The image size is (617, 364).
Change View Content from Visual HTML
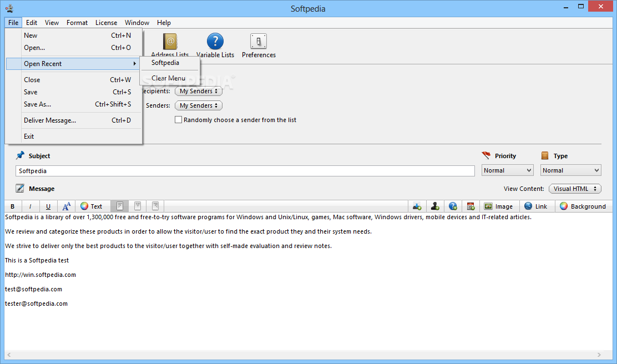[575, 189]
